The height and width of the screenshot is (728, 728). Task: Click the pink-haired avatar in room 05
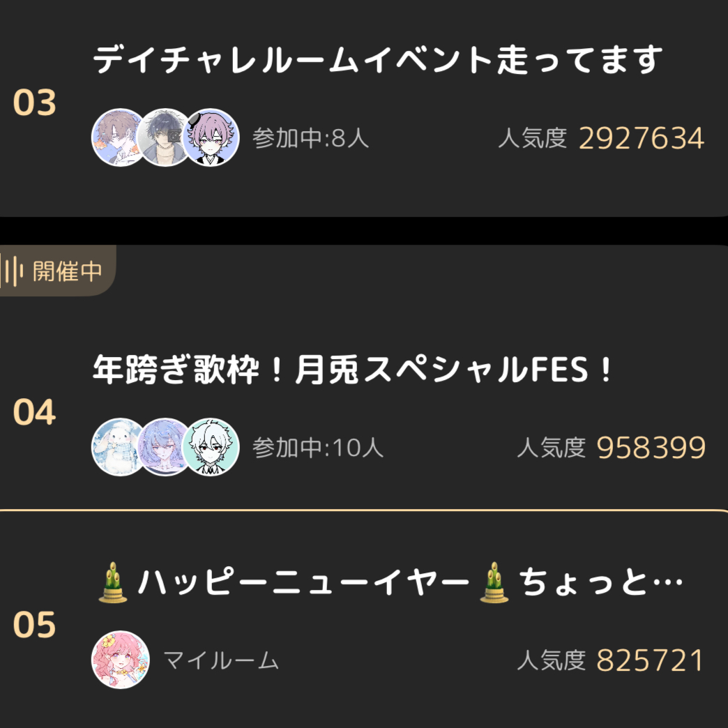coord(121,660)
